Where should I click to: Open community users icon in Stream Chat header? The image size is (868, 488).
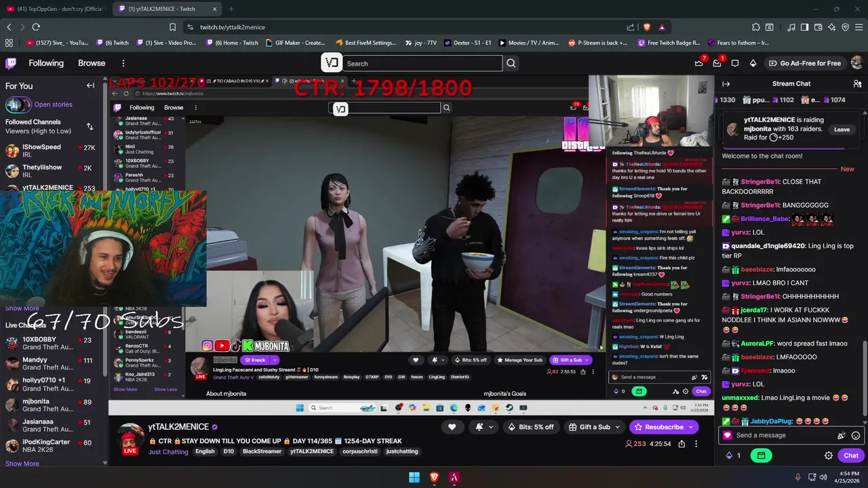[x=858, y=84]
